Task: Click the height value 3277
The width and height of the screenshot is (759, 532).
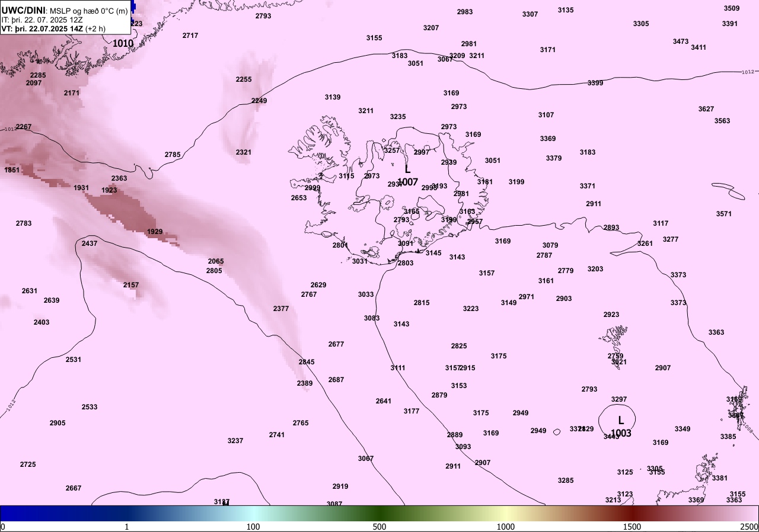Action: tap(671, 239)
